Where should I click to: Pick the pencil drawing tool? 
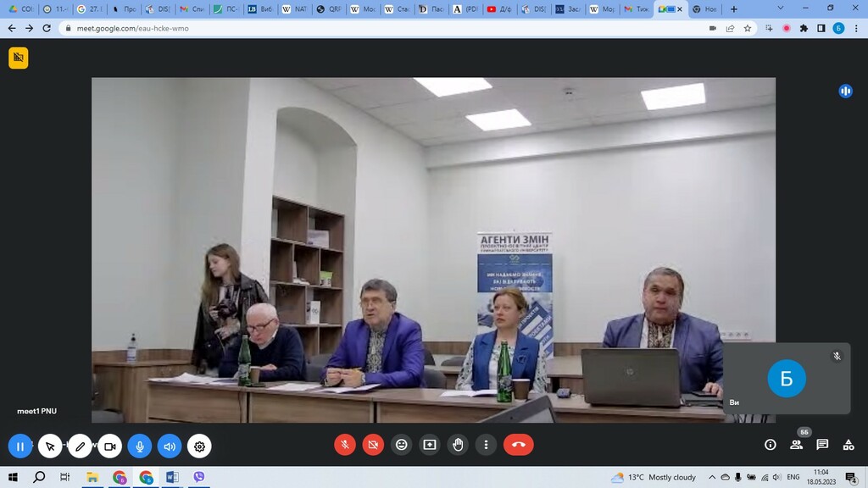[x=80, y=446]
